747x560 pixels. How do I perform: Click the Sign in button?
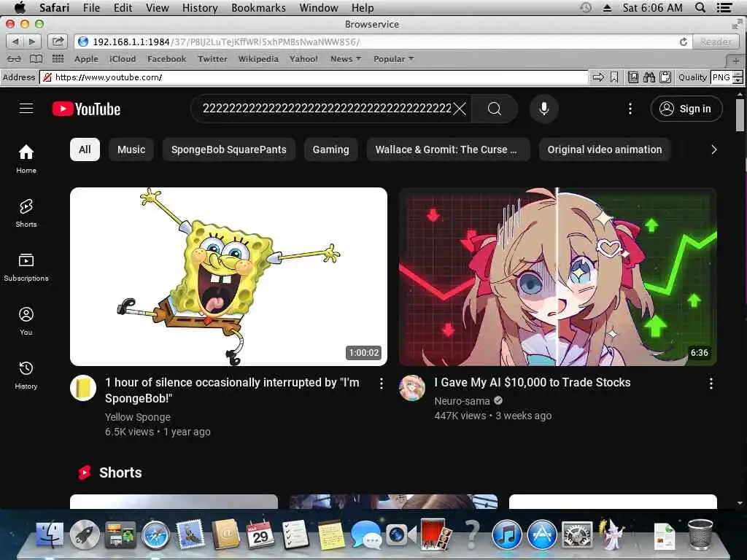click(686, 109)
